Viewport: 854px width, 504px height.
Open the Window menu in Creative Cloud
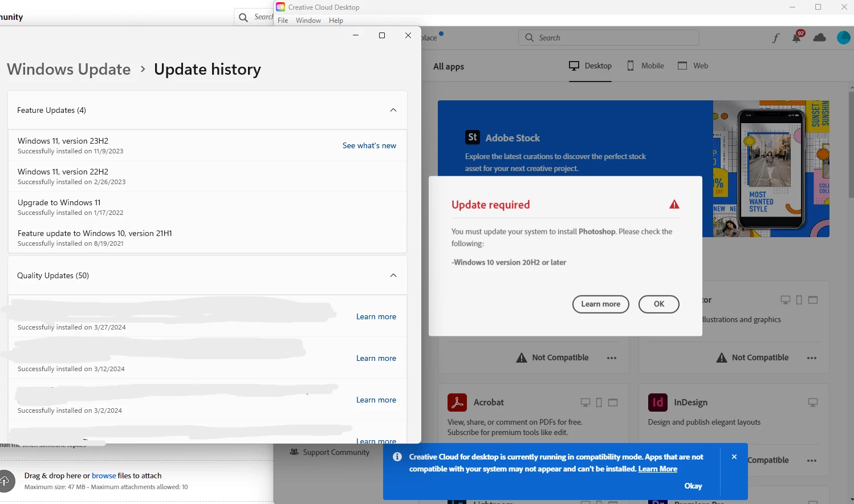pyautogui.click(x=308, y=21)
